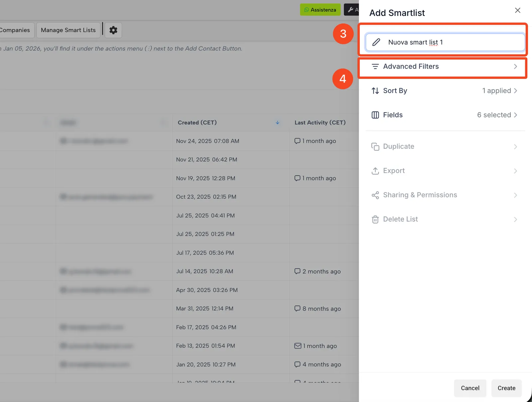This screenshot has height=402, width=532.
Task: Select the Duplicate option
Action: (445, 147)
